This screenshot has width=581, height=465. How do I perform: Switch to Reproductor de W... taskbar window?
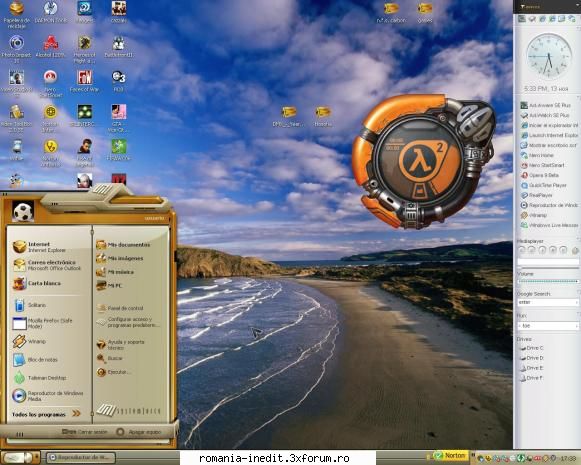pyautogui.click(x=82, y=458)
